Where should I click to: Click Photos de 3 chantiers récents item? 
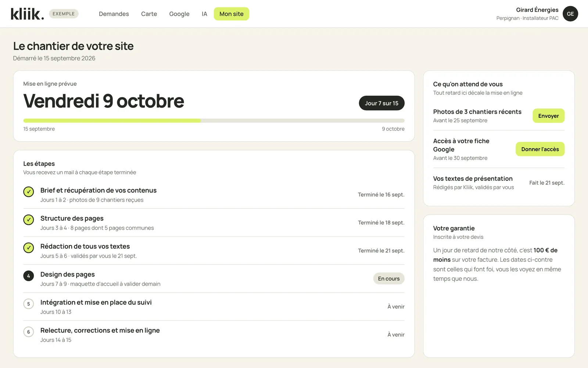click(x=477, y=112)
